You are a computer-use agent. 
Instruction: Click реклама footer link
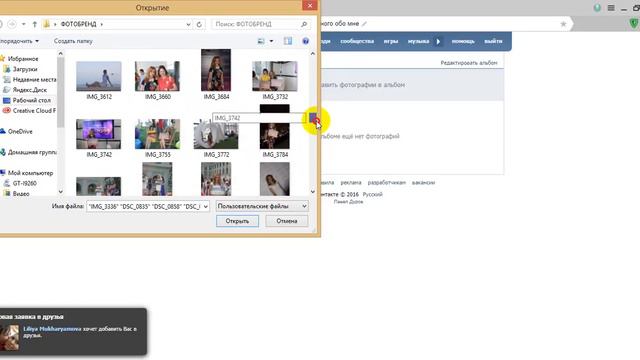(351, 182)
